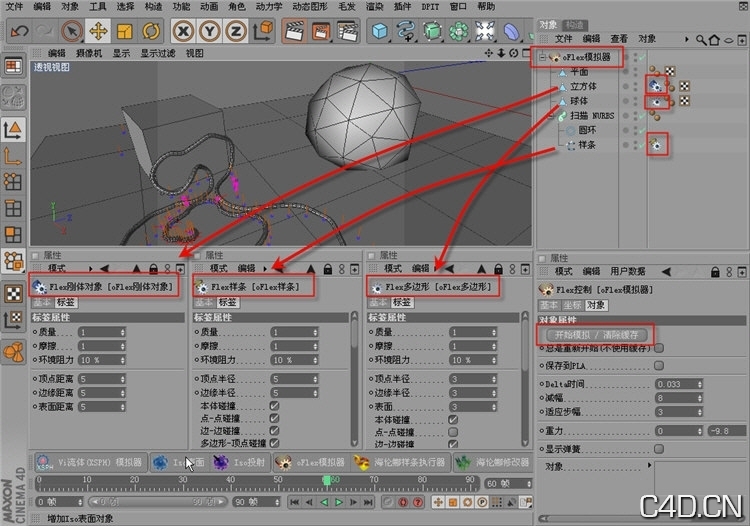Click the Delta time value stepper
Image resolution: width=750 pixels, height=526 pixels.
[x=700, y=384]
